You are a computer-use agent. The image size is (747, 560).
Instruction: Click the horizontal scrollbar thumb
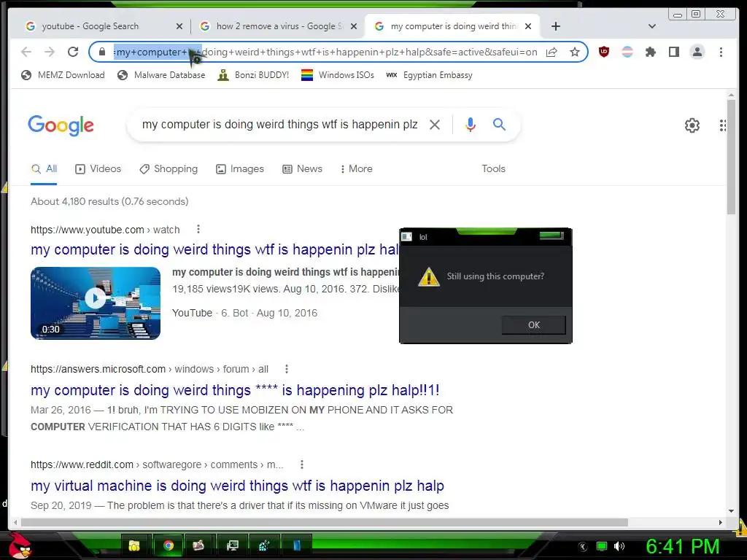325,522
